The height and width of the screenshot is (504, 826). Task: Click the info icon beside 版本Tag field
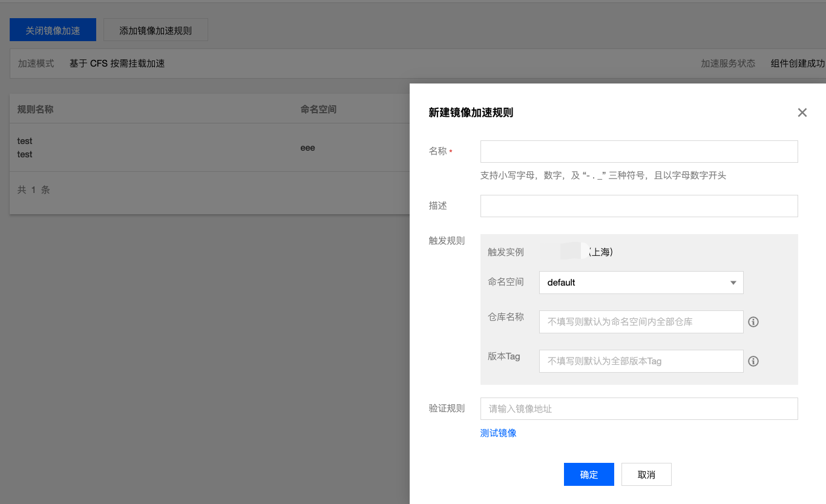(753, 361)
